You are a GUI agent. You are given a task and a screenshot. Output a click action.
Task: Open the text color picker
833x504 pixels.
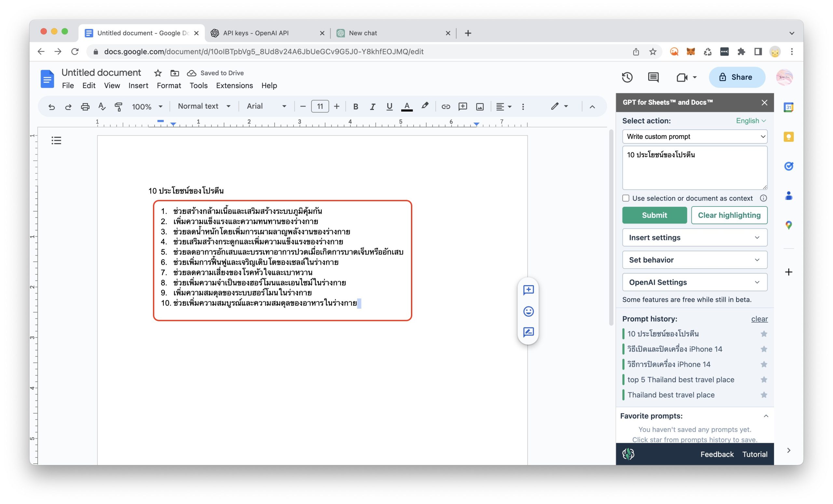point(407,107)
